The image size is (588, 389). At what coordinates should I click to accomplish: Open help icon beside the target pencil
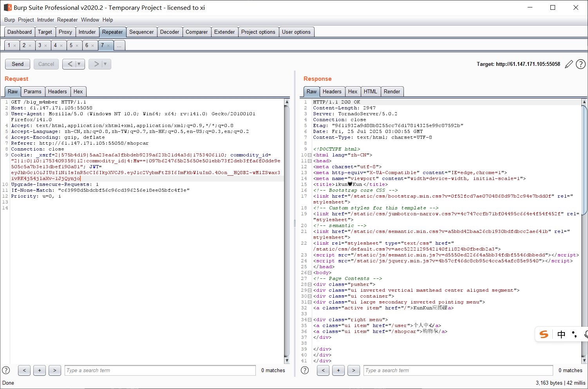point(581,64)
